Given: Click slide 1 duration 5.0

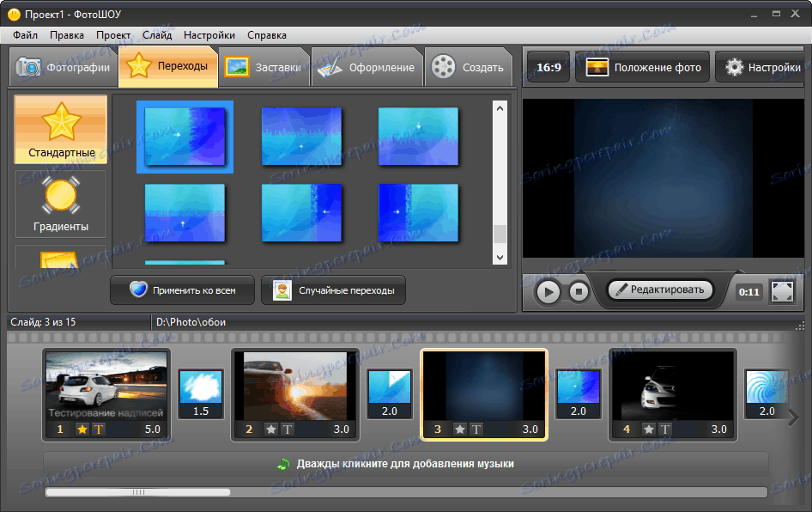Looking at the screenshot, I should point(153,429).
